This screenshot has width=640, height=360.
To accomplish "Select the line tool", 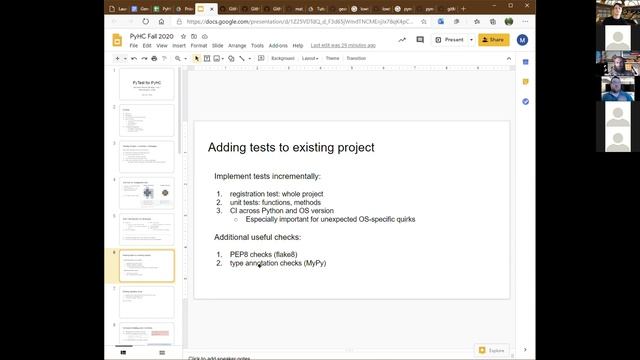I will click(242, 58).
